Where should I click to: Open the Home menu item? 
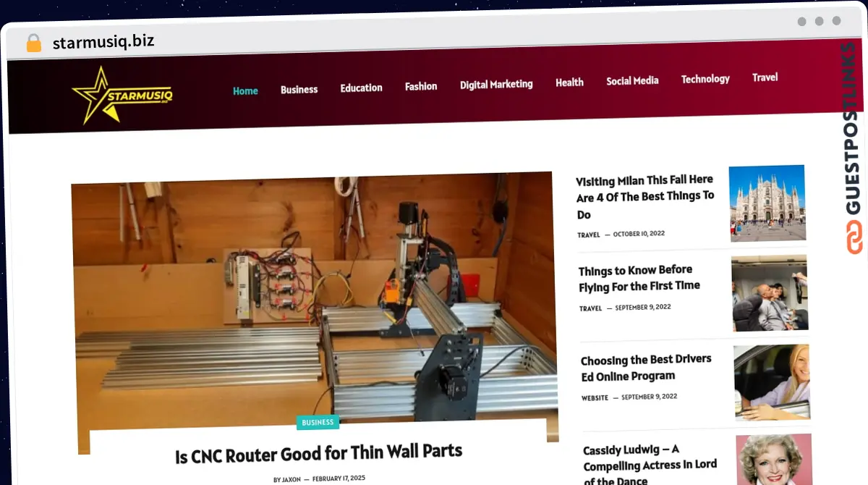[x=245, y=91]
